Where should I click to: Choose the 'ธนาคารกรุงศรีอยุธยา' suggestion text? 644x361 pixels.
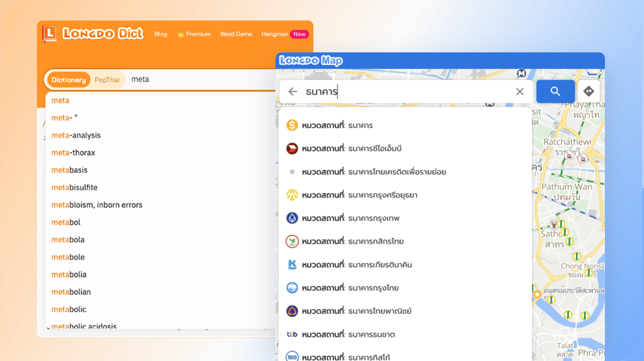tap(383, 195)
